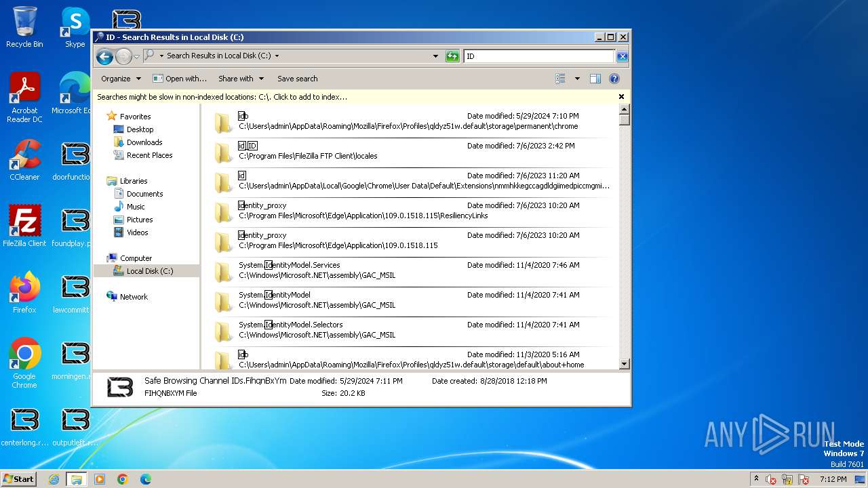Click the Search Results in Local Disk (C:) breadcrumb
The image size is (868, 488).
[218, 56]
